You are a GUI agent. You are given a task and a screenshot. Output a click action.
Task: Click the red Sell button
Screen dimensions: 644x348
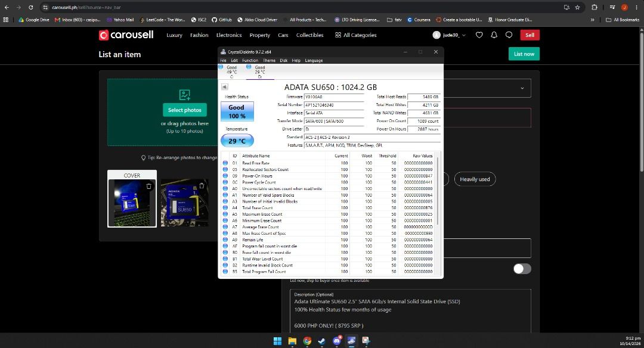coord(530,35)
